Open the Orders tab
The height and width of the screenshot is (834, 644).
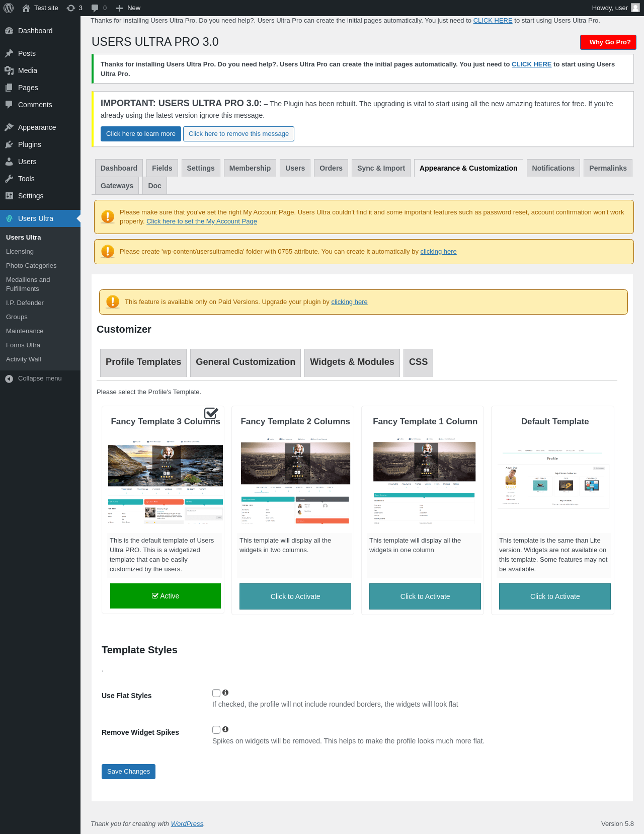(331, 168)
